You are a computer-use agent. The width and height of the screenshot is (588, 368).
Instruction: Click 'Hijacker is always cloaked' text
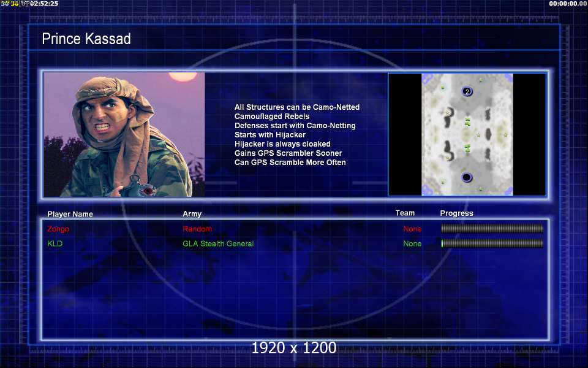(282, 144)
